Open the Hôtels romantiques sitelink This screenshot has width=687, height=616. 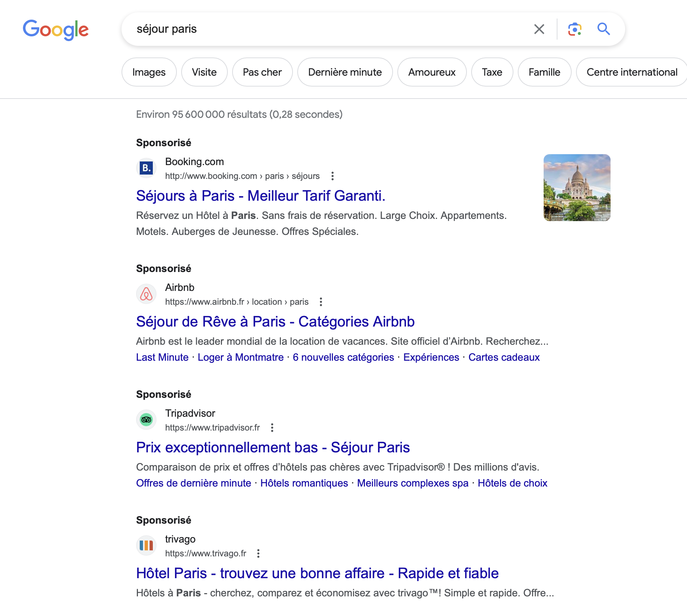point(304,483)
